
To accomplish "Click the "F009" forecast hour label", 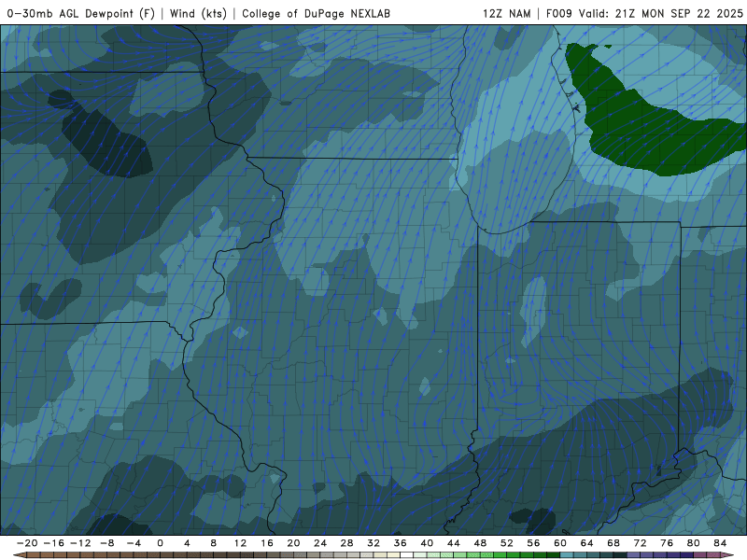I will (x=558, y=13).
